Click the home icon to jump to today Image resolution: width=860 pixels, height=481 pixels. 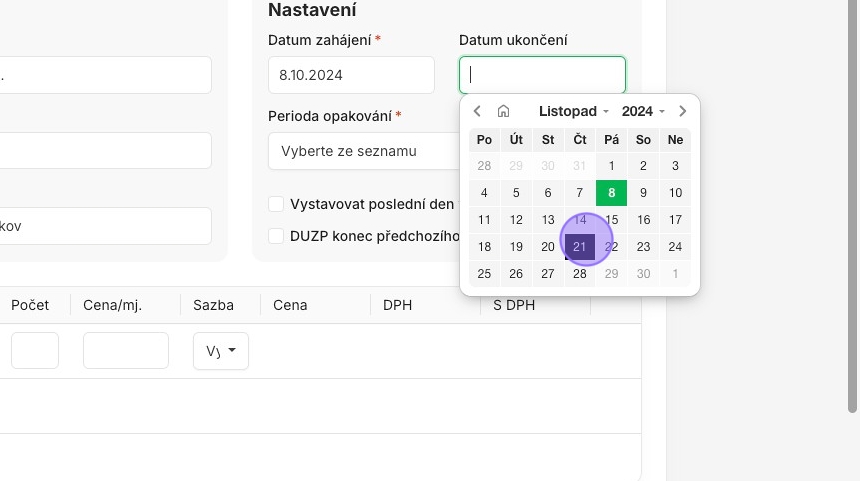point(504,111)
